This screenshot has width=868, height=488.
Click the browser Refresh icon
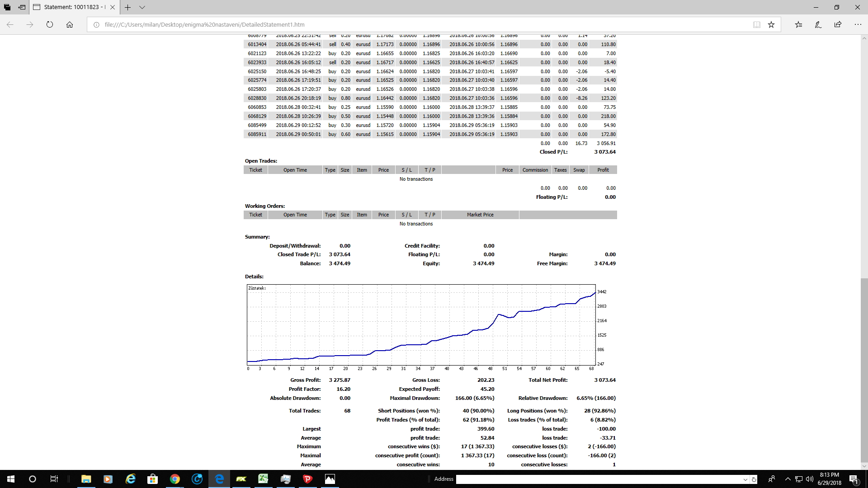[50, 25]
